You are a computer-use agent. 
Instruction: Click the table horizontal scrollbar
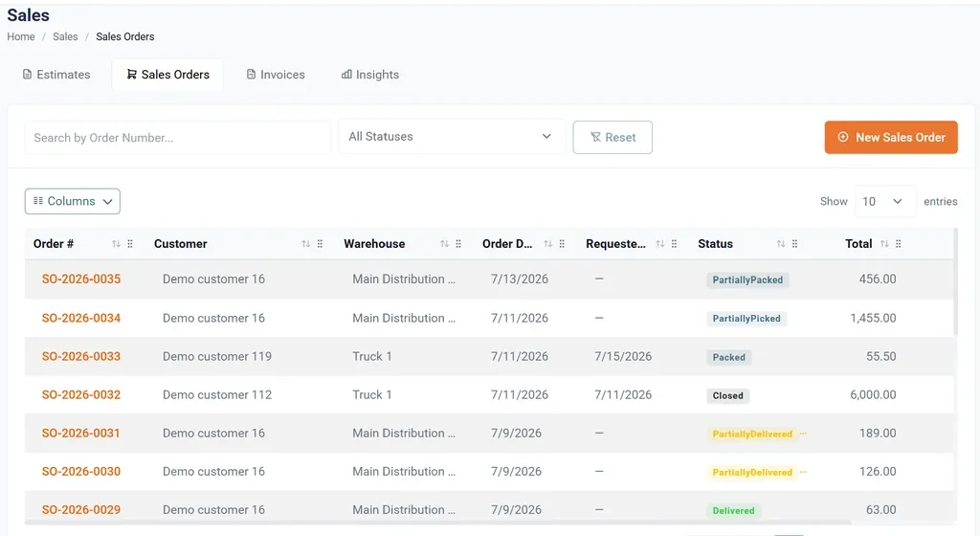[437, 523]
